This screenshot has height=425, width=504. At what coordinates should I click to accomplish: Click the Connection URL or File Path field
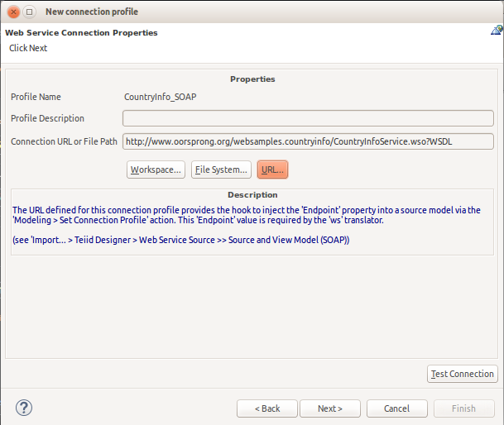pos(308,141)
